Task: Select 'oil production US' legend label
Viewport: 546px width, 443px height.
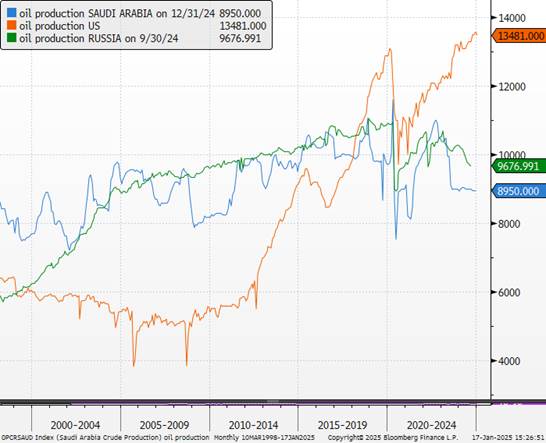Action: click(x=60, y=26)
